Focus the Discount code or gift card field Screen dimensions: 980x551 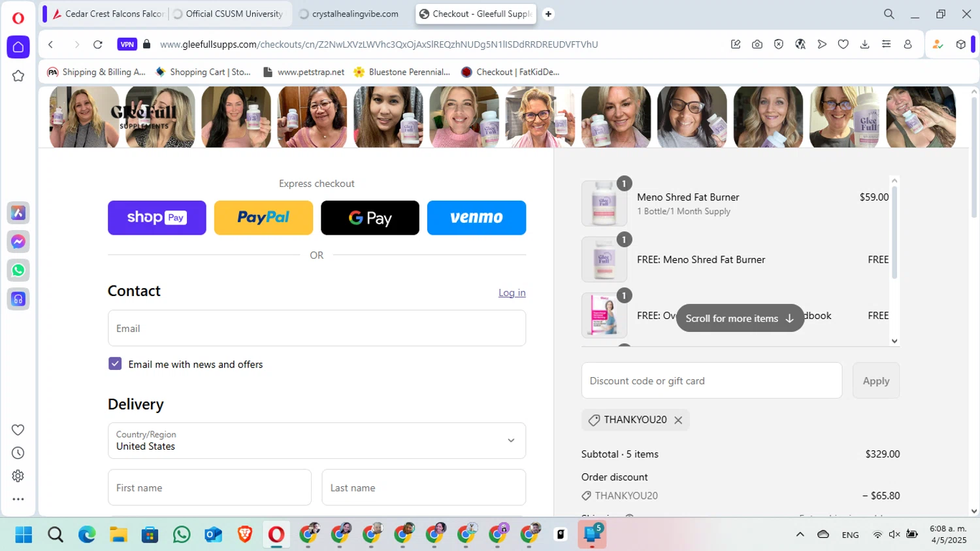(x=711, y=380)
